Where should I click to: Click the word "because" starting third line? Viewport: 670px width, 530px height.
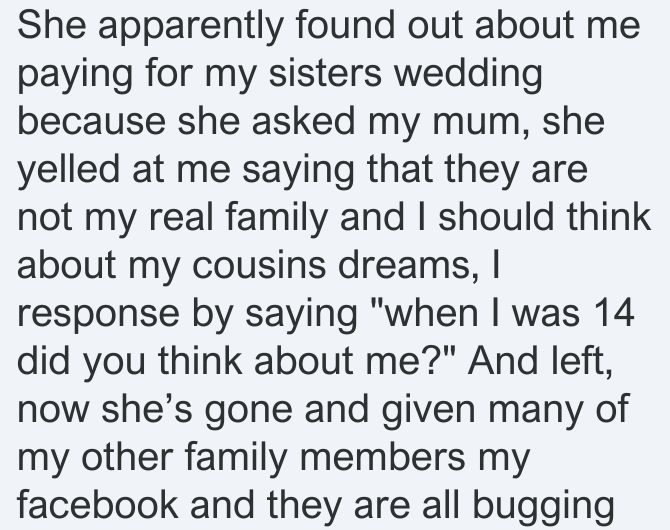pos(91,121)
